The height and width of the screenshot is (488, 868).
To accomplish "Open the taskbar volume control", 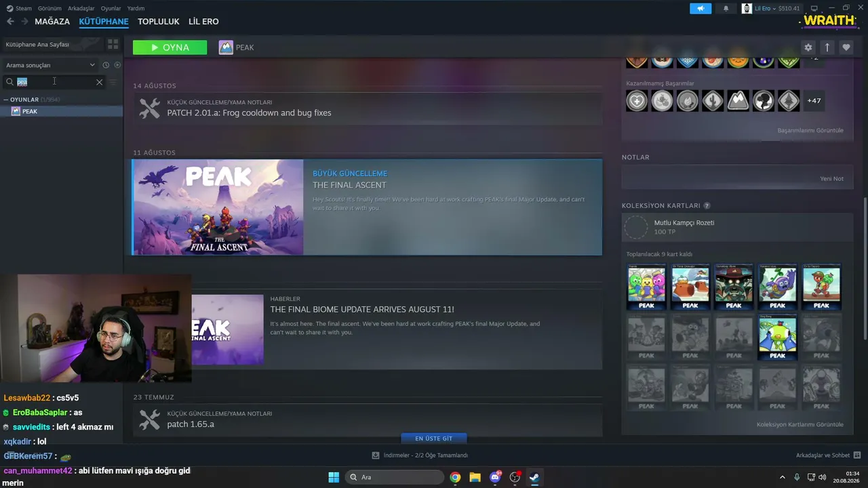I will point(823,477).
